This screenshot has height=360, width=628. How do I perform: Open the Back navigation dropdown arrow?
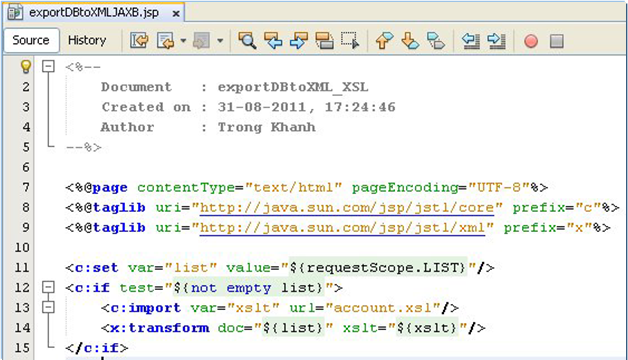click(x=183, y=41)
